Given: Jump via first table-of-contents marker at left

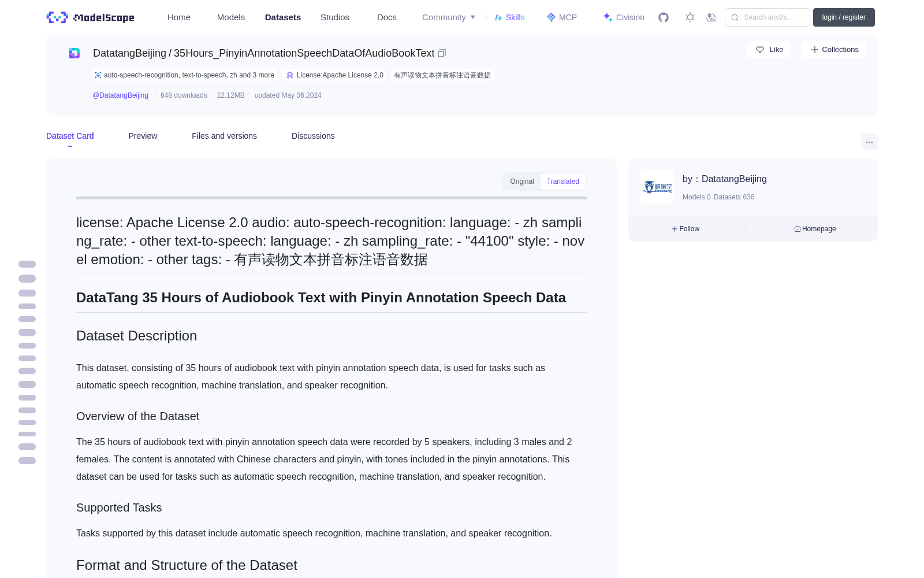Looking at the screenshot, I should click(x=27, y=264).
